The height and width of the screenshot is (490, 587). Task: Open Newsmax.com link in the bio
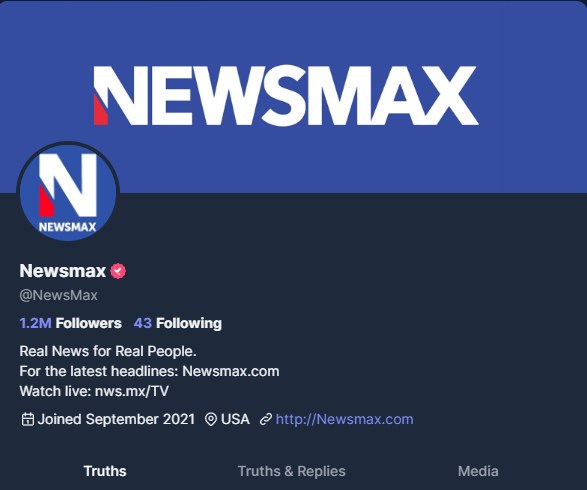pos(231,371)
